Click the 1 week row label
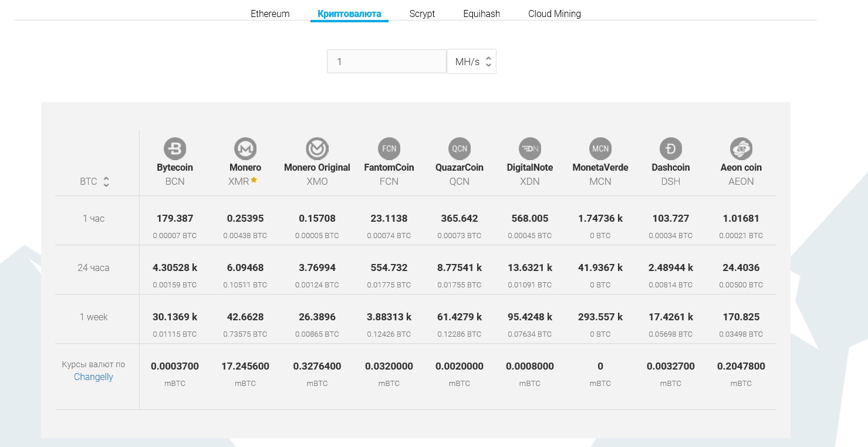The width and height of the screenshot is (868, 447). coord(93,317)
